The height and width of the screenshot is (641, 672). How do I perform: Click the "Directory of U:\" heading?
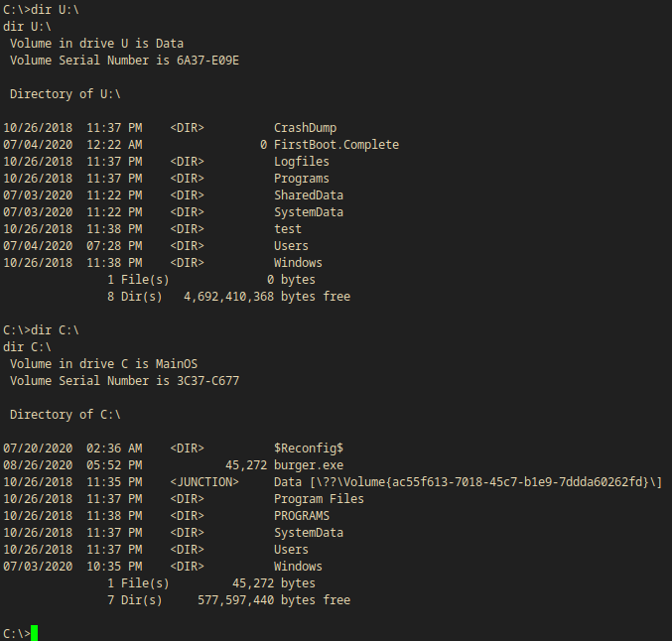pyautogui.click(x=66, y=93)
